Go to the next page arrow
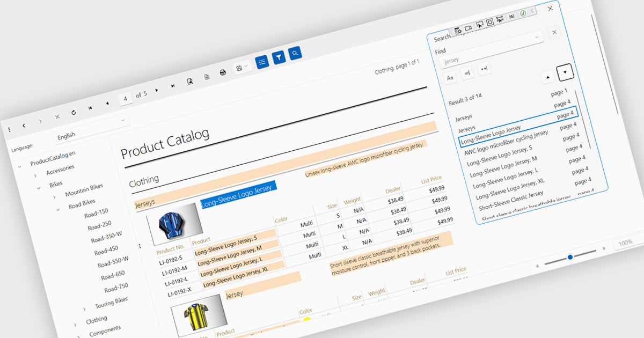The image size is (644, 338). tap(156, 90)
